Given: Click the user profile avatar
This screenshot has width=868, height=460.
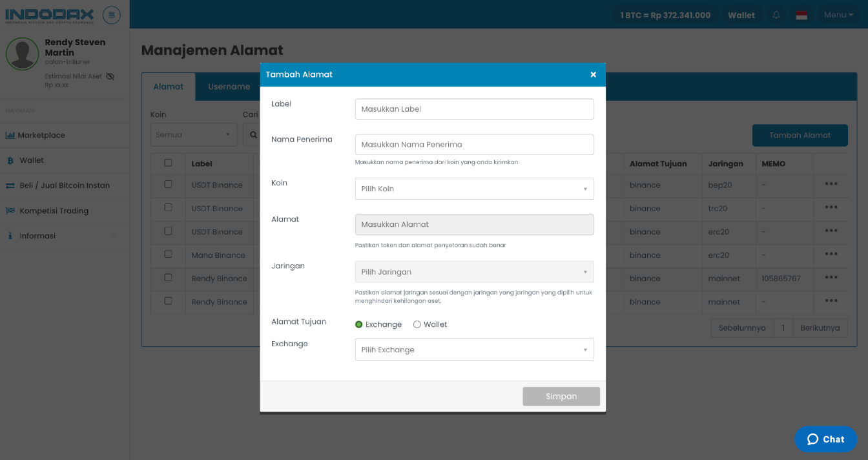Looking at the screenshot, I should tap(23, 54).
